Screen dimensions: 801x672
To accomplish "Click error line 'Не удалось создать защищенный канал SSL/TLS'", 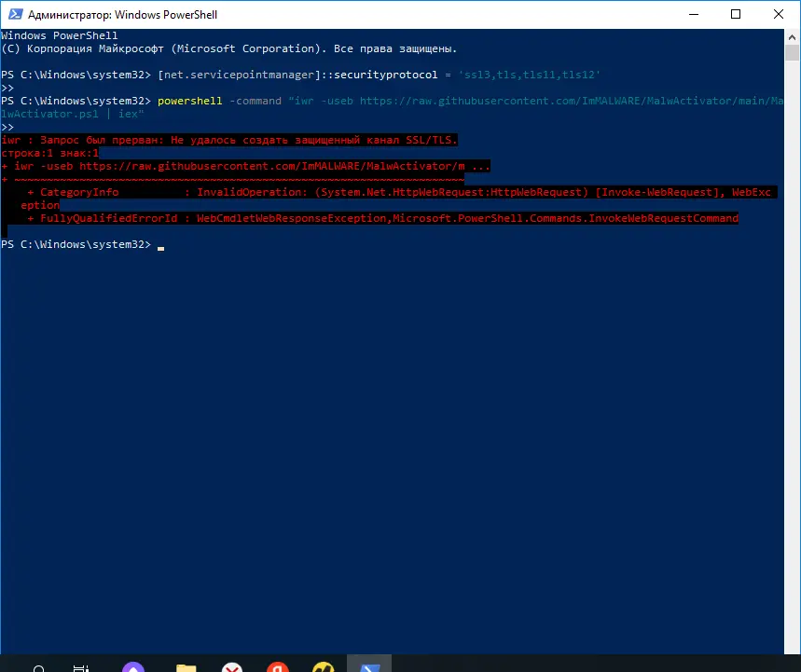I will coord(314,140).
